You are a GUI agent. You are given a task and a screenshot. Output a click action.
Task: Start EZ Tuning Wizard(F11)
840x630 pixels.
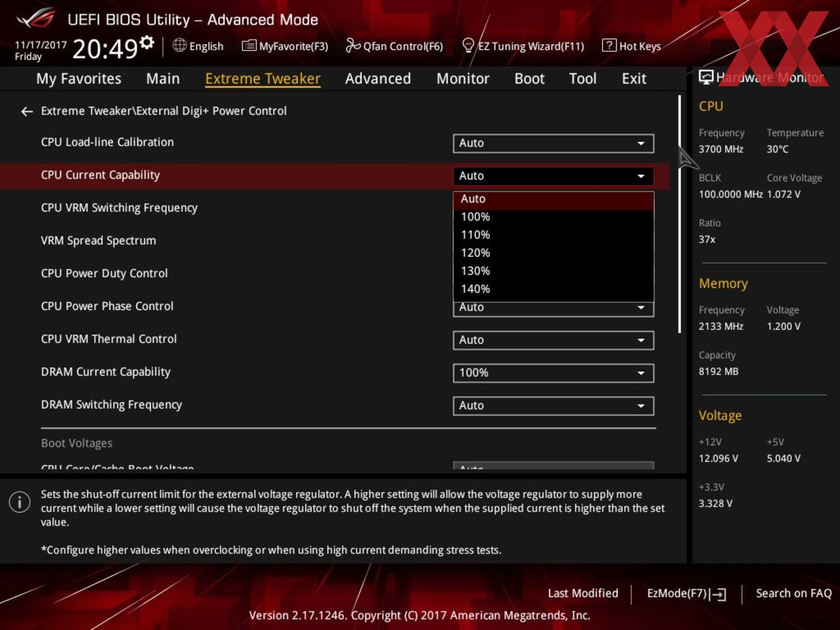pos(523,46)
